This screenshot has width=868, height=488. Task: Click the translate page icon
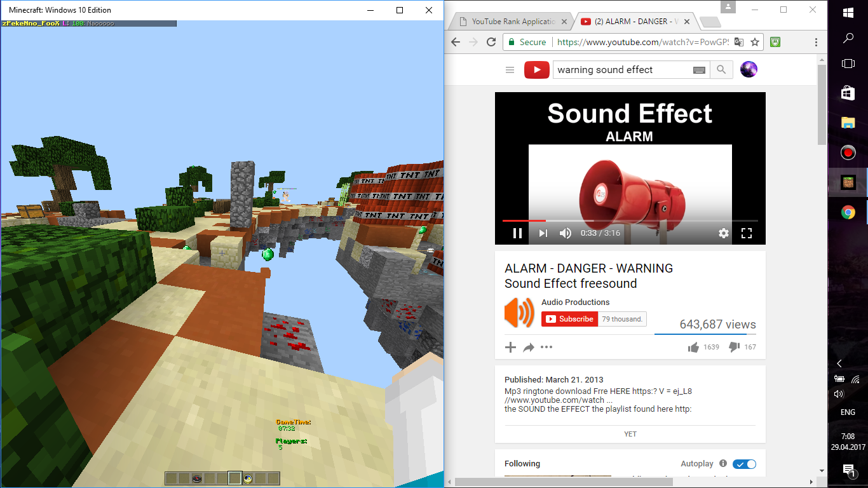pyautogui.click(x=739, y=42)
